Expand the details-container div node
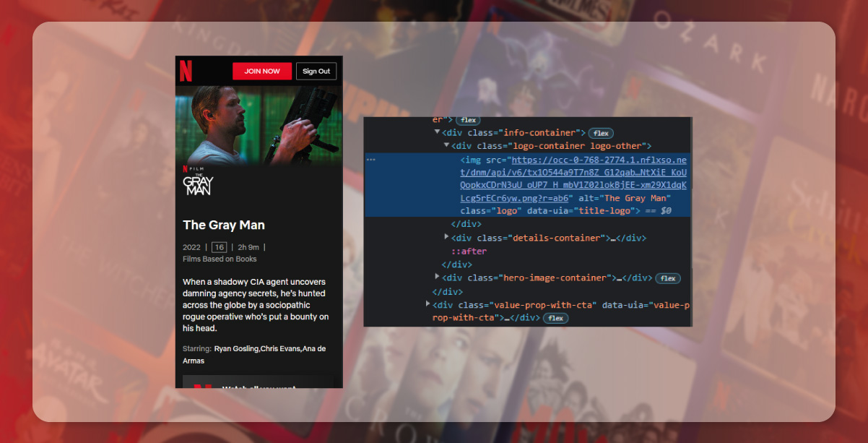The image size is (868, 443). tap(446, 237)
